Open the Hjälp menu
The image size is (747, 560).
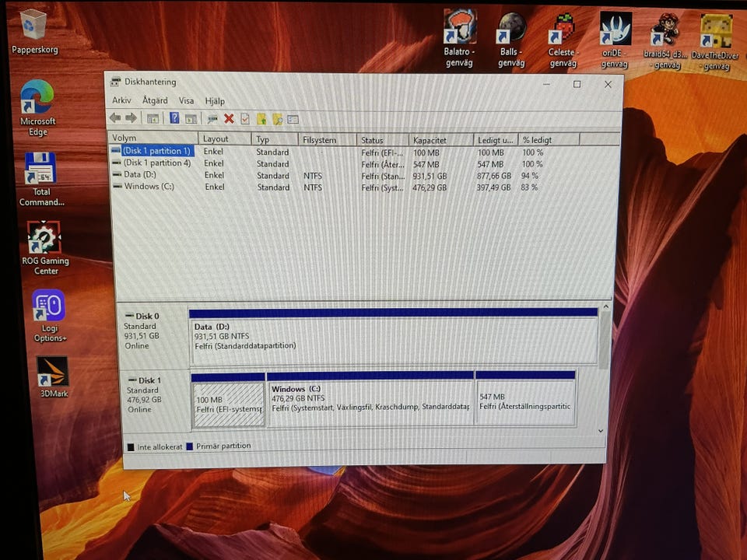(x=215, y=101)
